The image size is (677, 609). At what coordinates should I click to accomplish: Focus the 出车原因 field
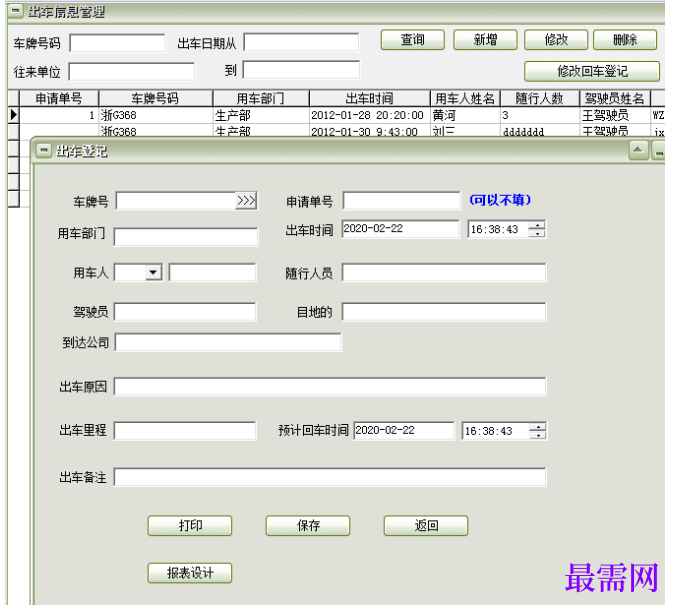click(x=330, y=387)
